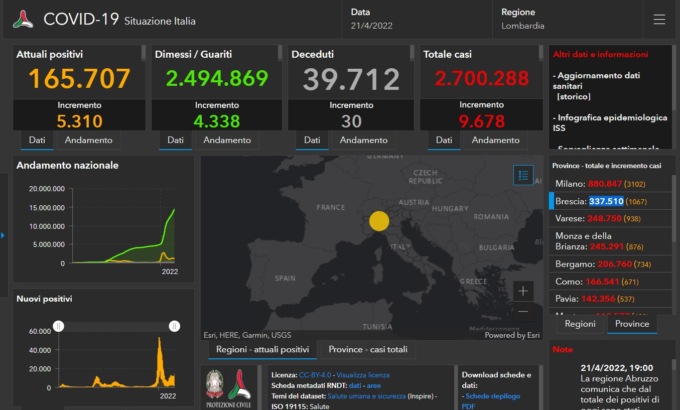Click the Altri dati e informazioni scrollbar
Viewport: 680px width, 410px height.
(674, 76)
